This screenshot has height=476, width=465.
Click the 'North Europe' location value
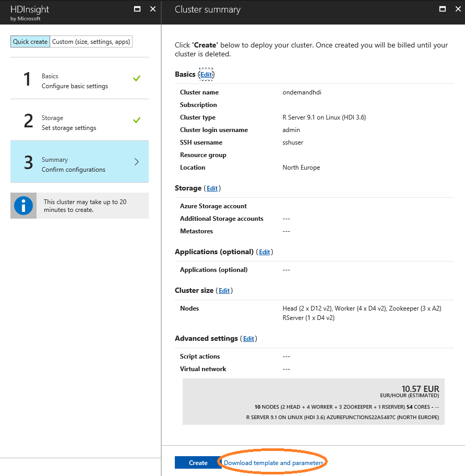[x=301, y=168]
